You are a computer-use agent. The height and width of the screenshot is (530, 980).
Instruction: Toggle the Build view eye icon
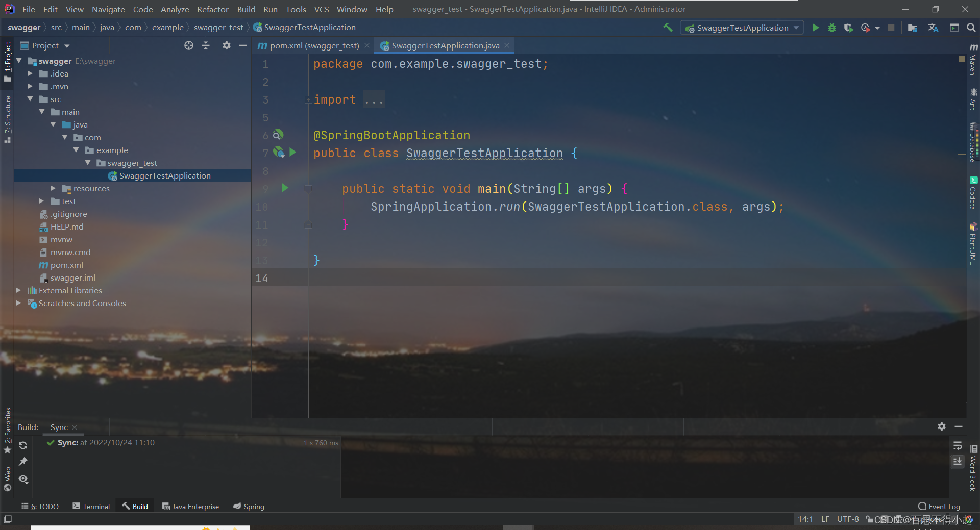coord(23,479)
